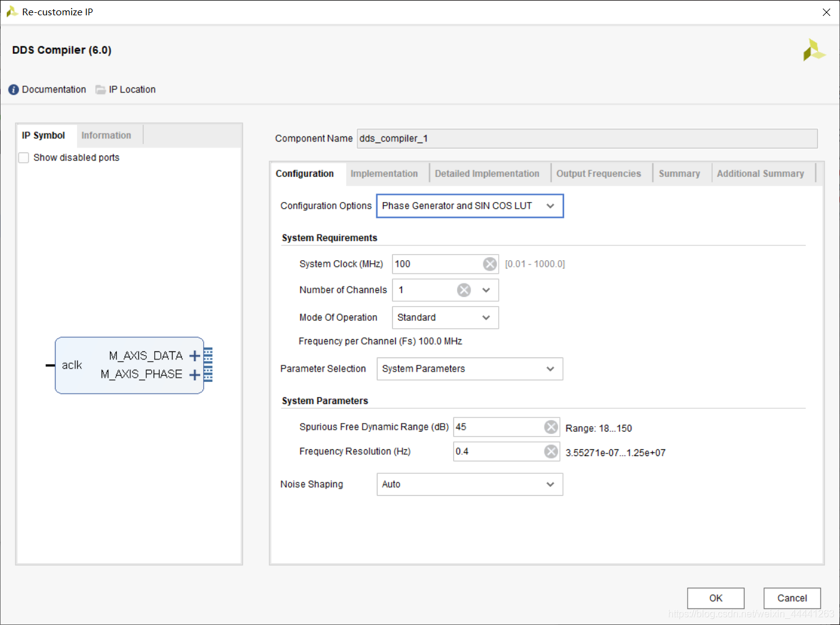
Task: Click the aclk port label
Action: 72,365
